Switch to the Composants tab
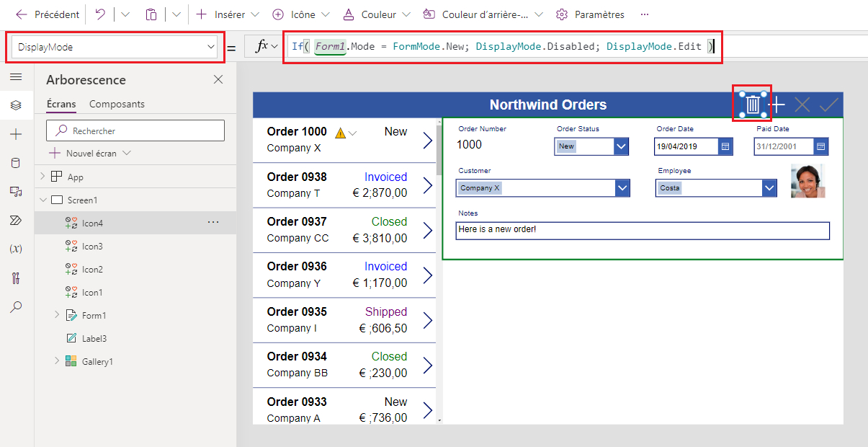868x447 pixels. tap(117, 104)
